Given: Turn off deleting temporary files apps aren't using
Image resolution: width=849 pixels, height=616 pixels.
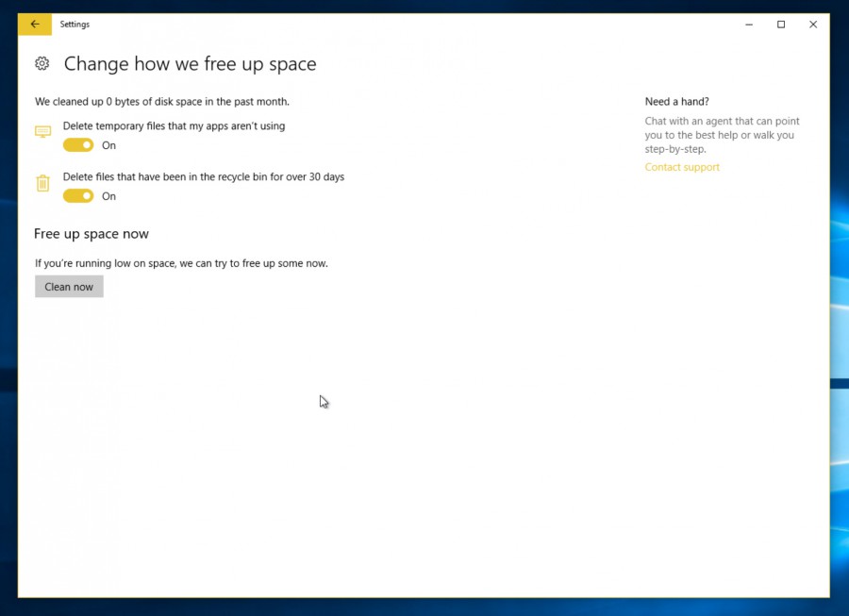Looking at the screenshot, I should pyautogui.click(x=77, y=145).
